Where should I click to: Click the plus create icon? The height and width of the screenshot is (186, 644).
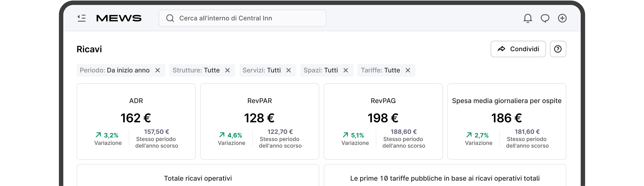pyautogui.click(x=562, y=18)
